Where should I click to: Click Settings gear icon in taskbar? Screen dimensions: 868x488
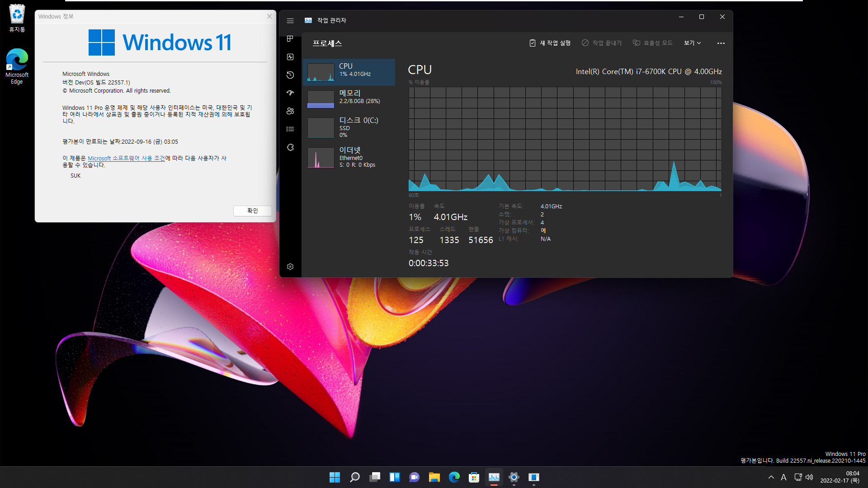pos(514,477)
